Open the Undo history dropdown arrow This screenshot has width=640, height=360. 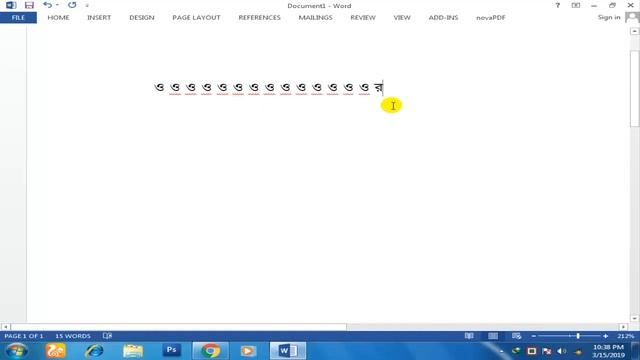[x=57, y=5]
